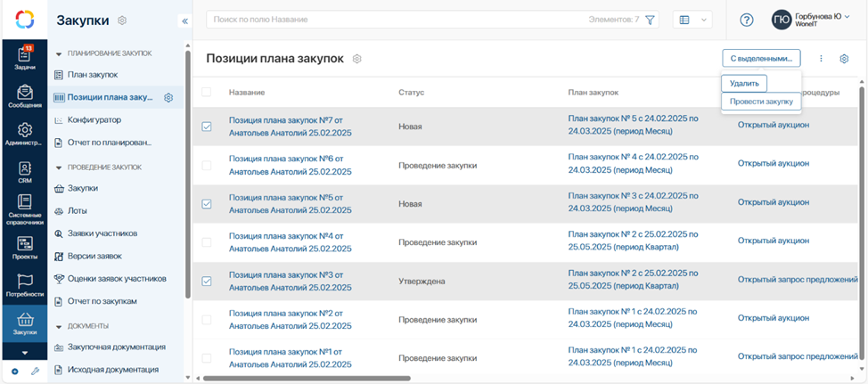Open table settings gear at top right

pyautogui.click(x=844, y=59)
